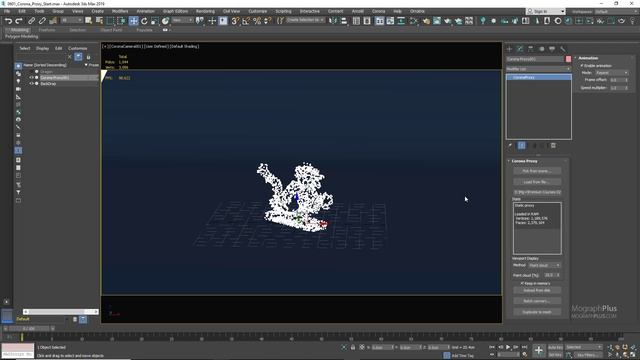Toggle the Enable animation checkbox

coord(582,66)
